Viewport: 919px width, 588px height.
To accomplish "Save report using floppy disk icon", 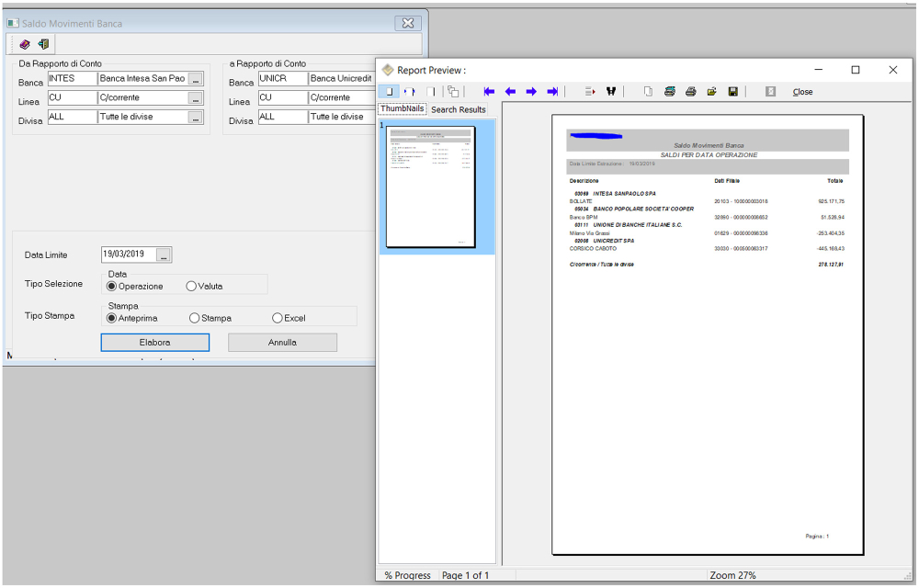I will (732, 92).
